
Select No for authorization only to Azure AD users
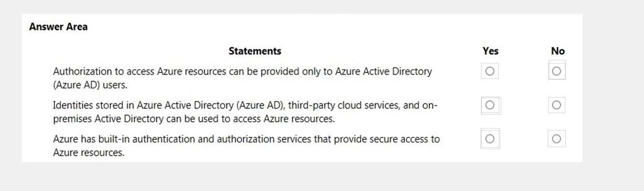(x=557, y=71)
